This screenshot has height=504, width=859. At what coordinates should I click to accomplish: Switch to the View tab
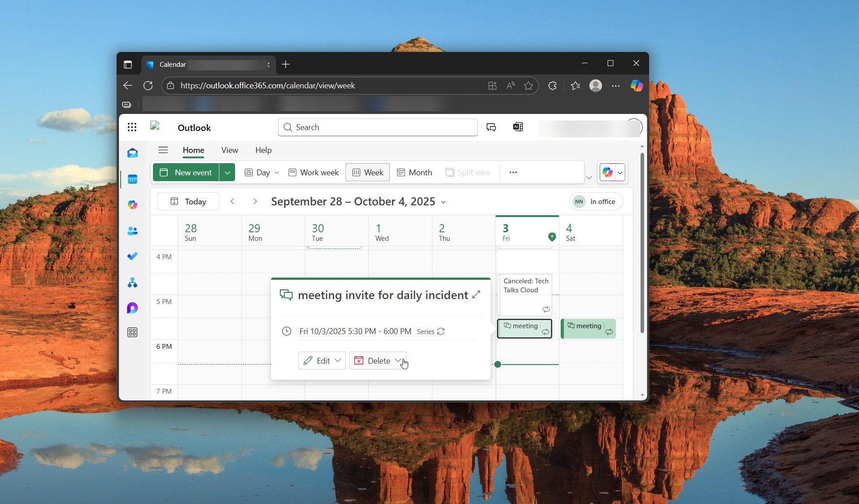coord(229,150)
